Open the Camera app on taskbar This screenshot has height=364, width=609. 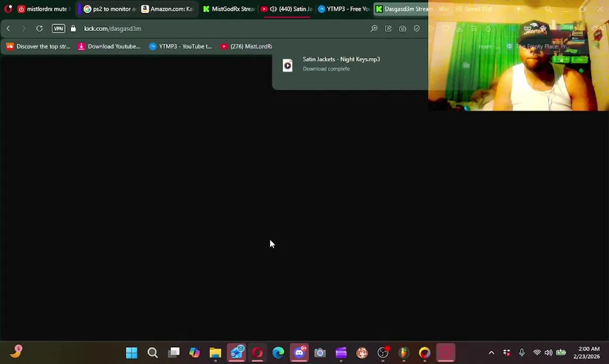point(320,352)
